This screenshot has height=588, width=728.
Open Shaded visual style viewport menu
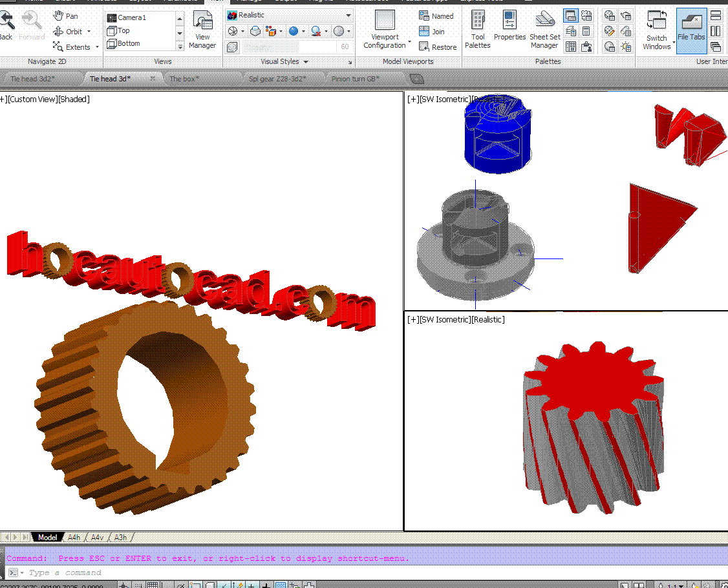(73, 100)
